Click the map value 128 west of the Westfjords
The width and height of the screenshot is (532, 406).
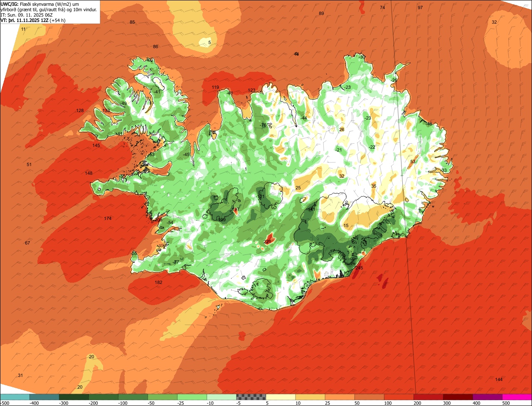[80, 110]
